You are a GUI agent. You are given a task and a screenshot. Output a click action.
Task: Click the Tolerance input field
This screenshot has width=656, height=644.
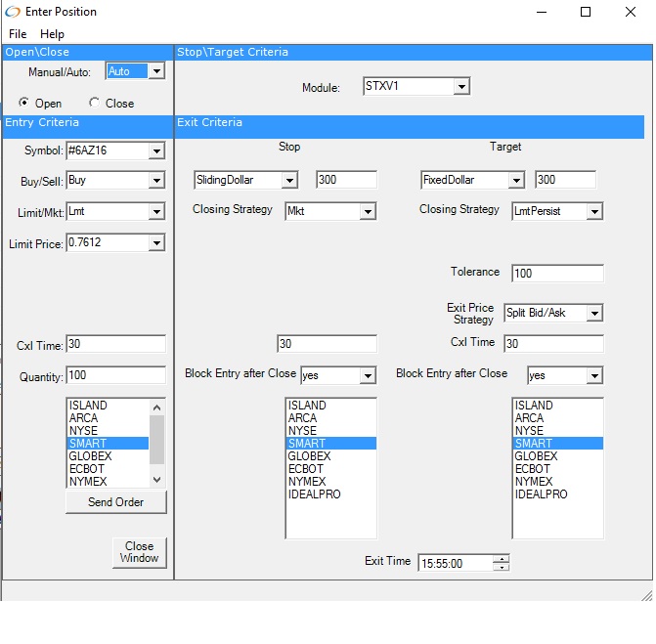(x=557, y=274)
